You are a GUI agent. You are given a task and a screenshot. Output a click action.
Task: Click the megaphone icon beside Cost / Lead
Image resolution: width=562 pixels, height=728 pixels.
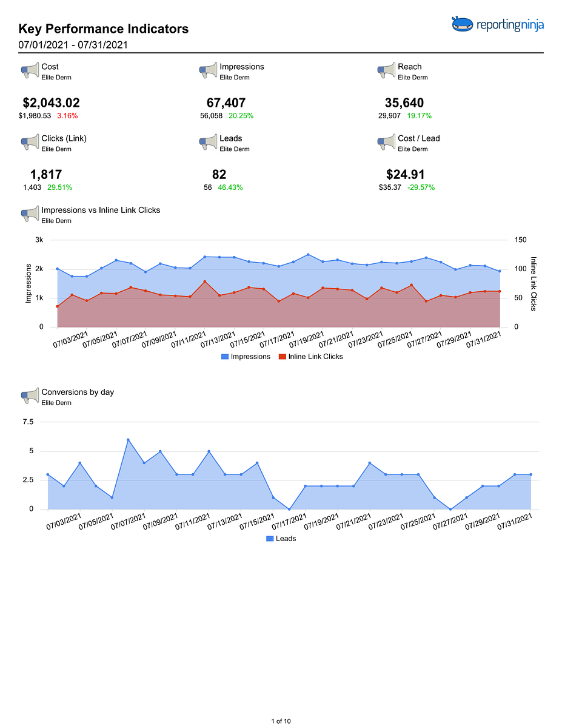click(x=386, y=143)
